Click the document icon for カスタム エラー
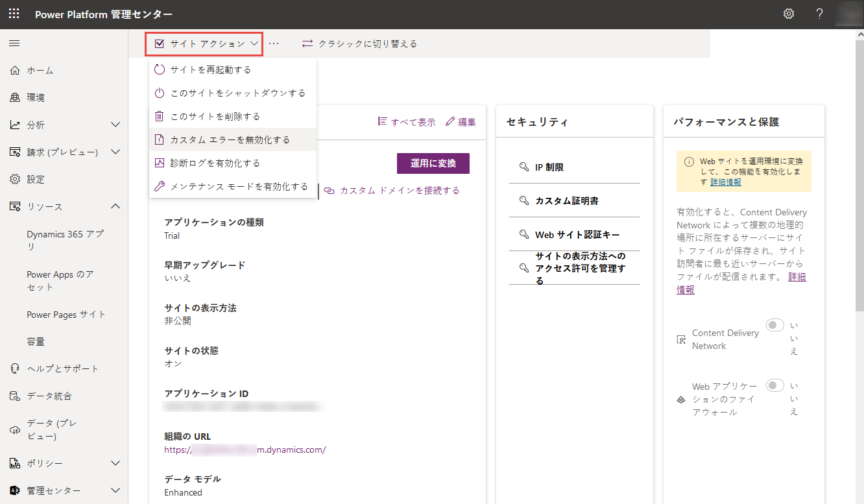The width and height of the screenshot is (864, 504). pyautogui.click(x=160, y=139)
